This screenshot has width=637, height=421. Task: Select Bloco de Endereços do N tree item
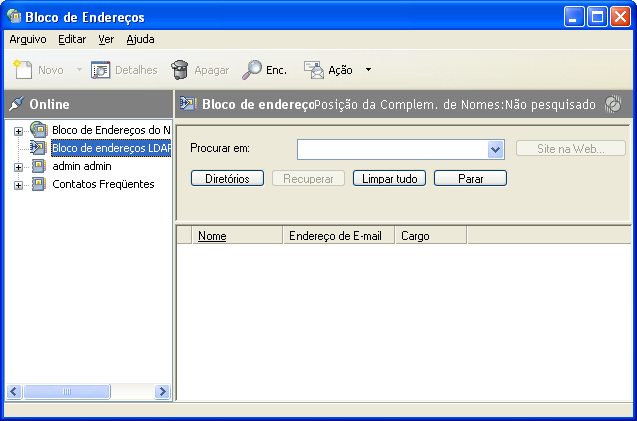111,130
